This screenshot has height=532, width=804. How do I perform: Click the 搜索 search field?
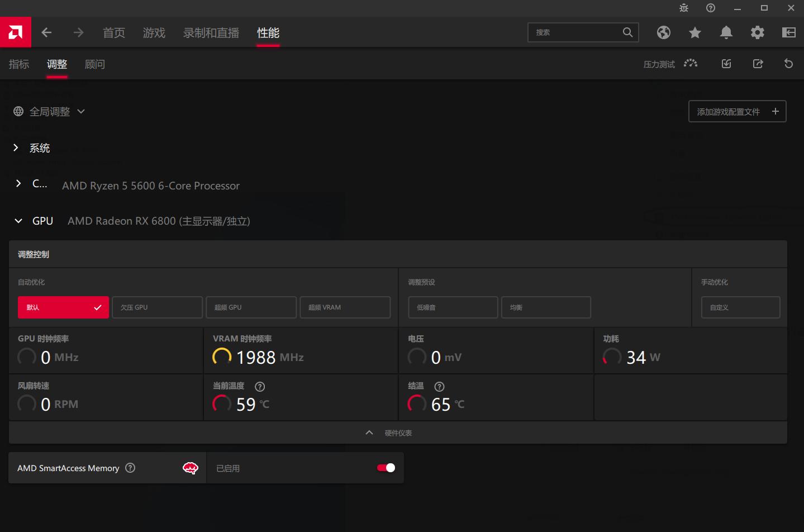575,32
